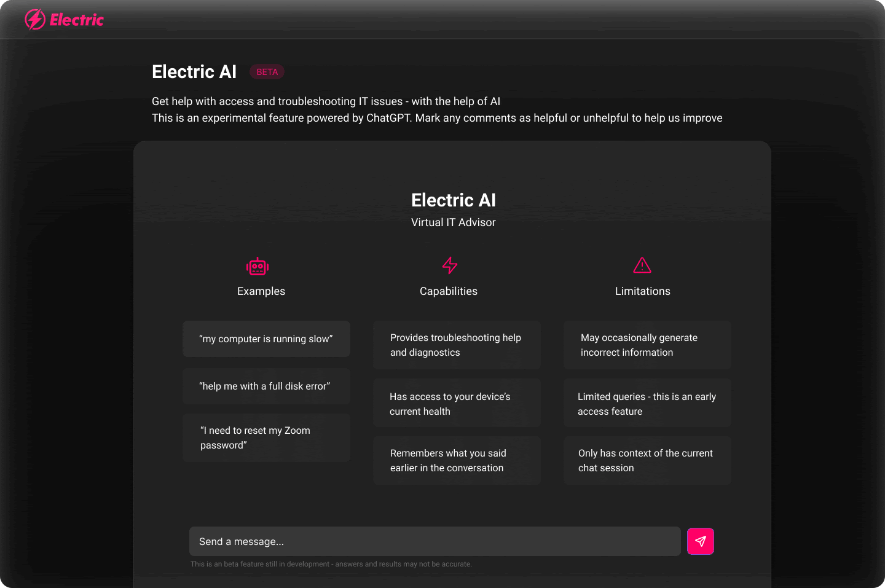Click the lightning Capabilities icon
Screen dimensions: 885x588
450,265
